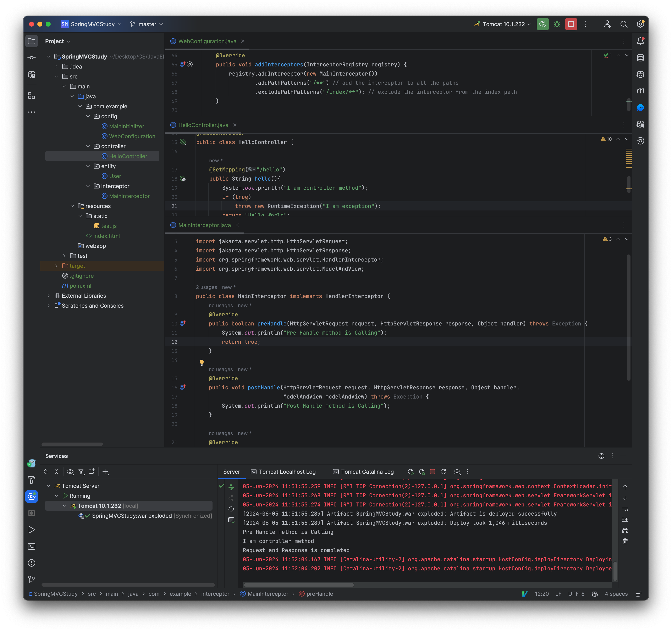Toggle the preview eye in Services toolbar
The image size is (672, 631).
point(70,471)
